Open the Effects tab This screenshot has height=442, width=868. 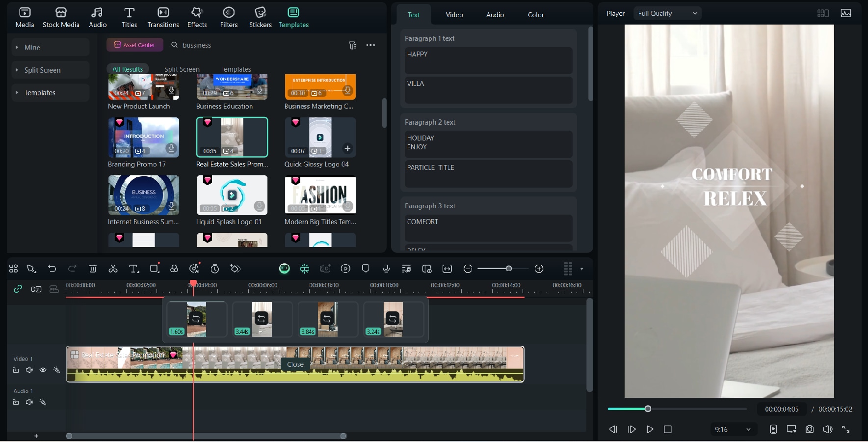(197, 18)
